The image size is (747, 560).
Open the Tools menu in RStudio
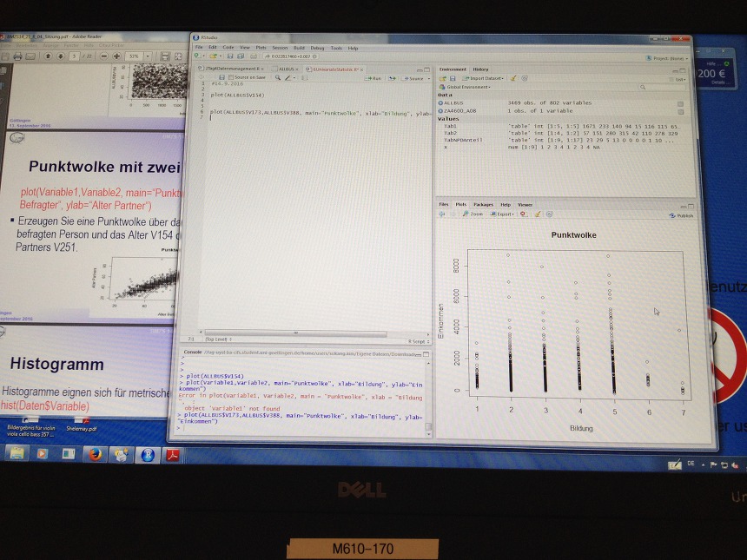(x=336, y=48)
